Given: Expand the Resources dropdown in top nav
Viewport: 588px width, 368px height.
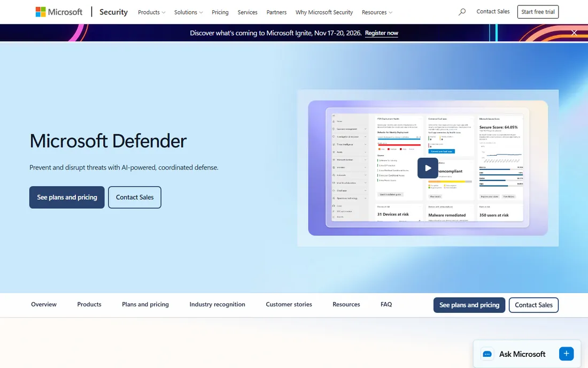Looking at the screenshot, I should point(377,12).
